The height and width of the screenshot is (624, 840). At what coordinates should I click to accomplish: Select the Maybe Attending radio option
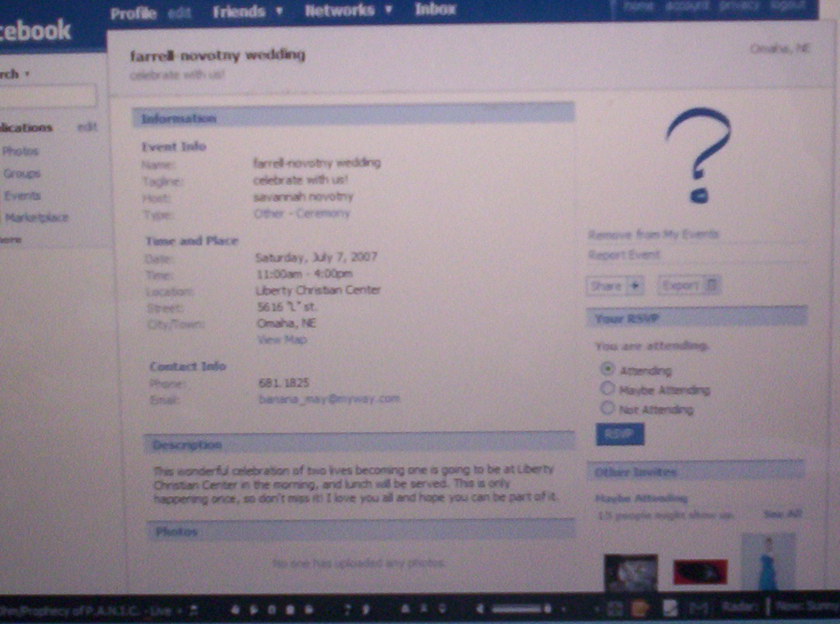(x=607, y=388)
